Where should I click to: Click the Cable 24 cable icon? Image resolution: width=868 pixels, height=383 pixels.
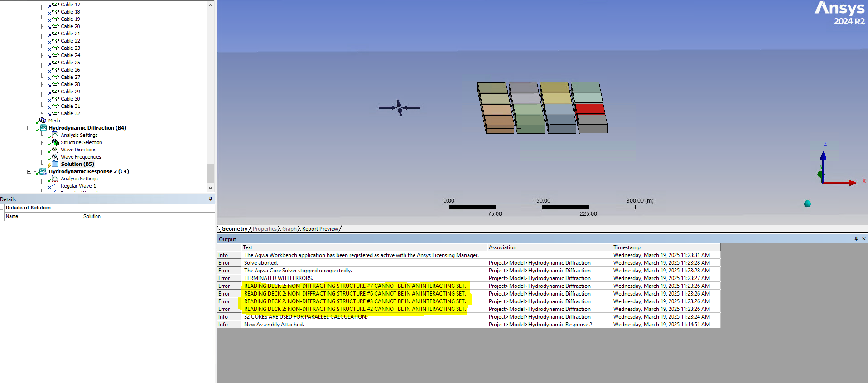tap(55, 55)
